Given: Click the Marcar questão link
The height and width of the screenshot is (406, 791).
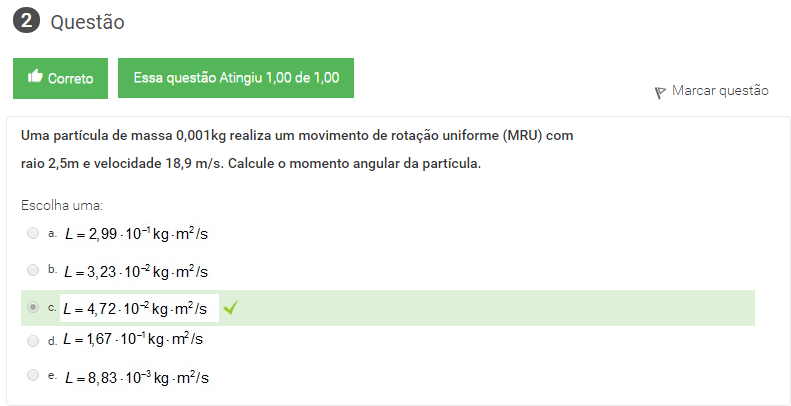Looking at the screenshot, I should (720, 91).
